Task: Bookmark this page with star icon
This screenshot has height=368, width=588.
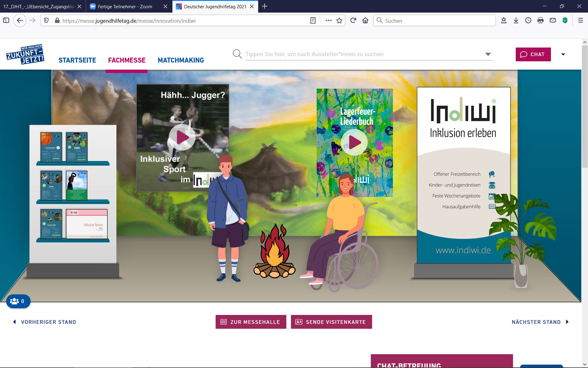Action: click(339, 21)
